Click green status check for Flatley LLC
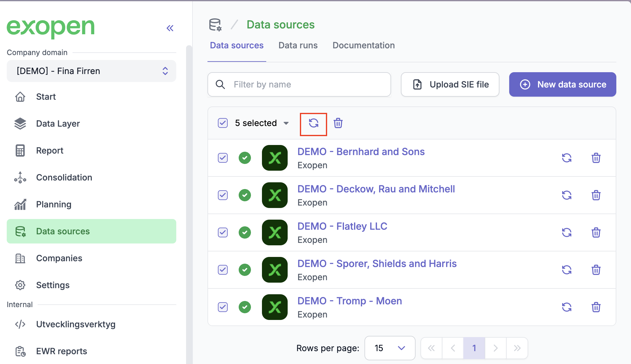 pos(245,232)
